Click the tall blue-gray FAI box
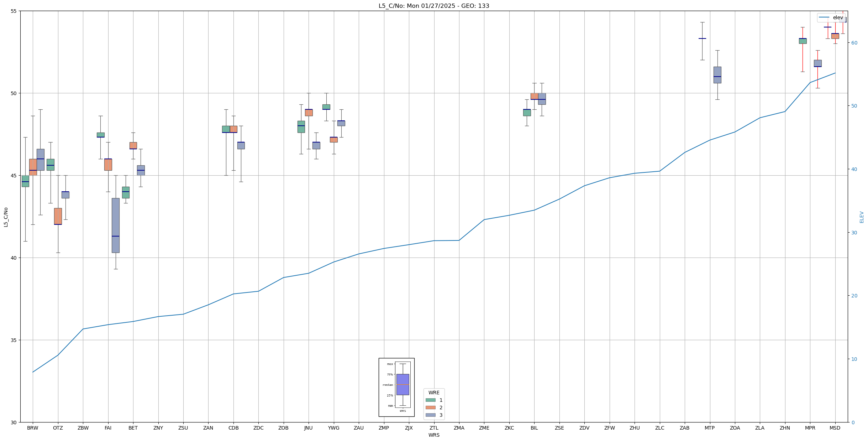 [115, 225]
